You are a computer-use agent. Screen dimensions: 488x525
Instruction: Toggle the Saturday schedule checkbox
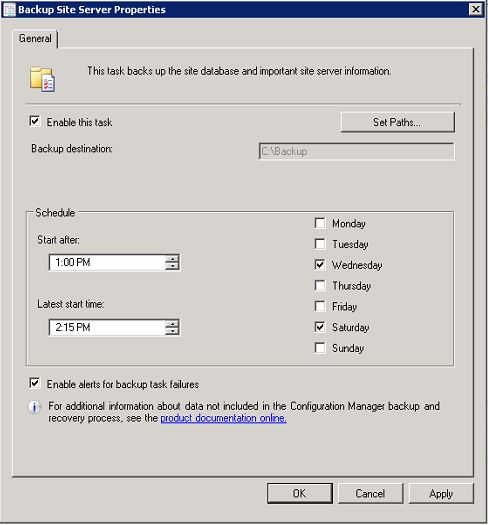(x=320, y=327)
